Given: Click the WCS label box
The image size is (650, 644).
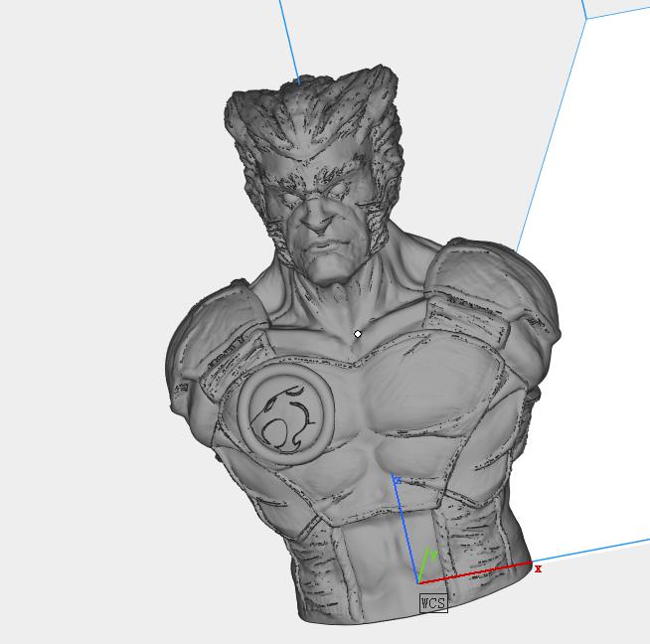Looking at the screenshot, I should (433, 603).
